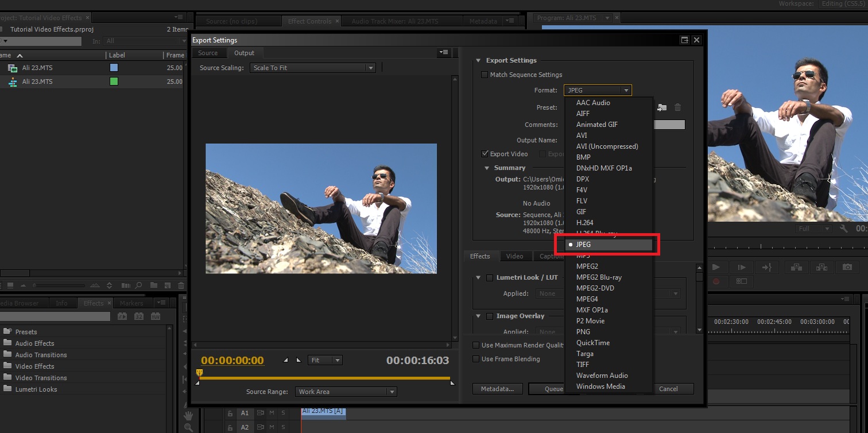Solo audio track A1
Viewport: 868px width, 433px height.
pos(283,413)
